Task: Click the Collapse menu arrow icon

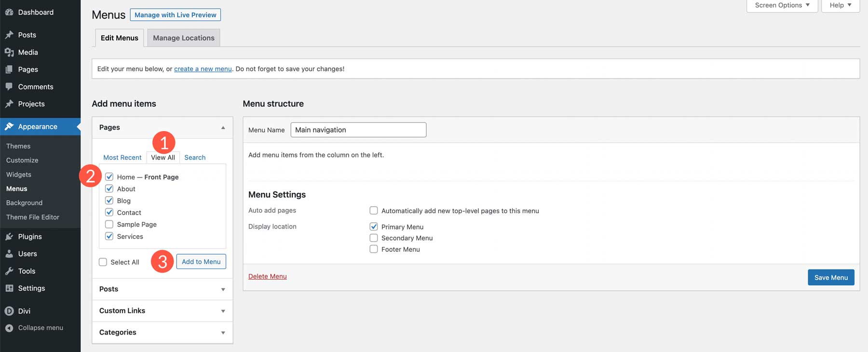Action: click(9, 328)
